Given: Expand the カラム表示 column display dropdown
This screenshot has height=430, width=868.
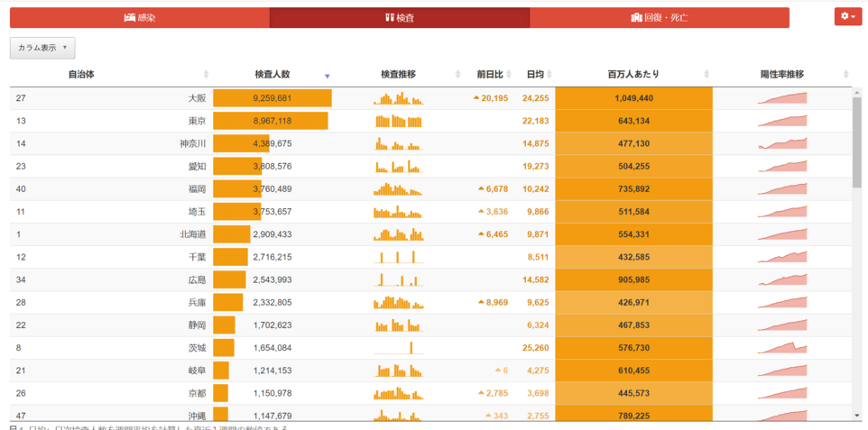Looking at the screenshot, I should click(x=42, y=48).
